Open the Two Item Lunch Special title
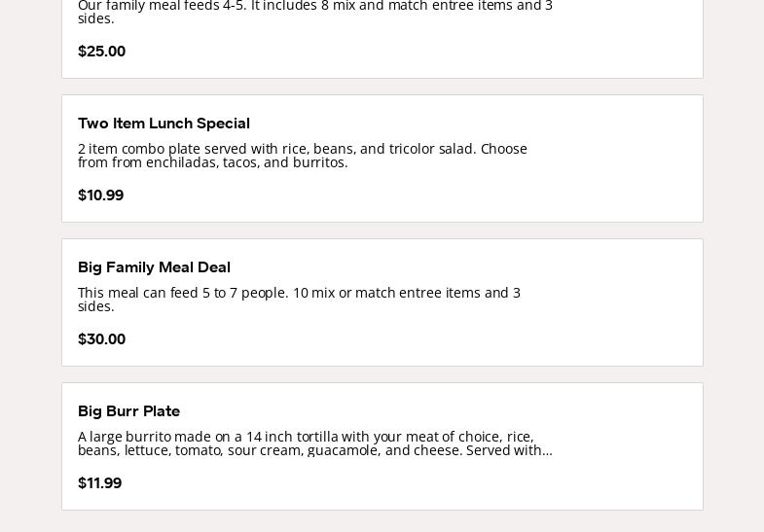This screenshot has width=764, height=532. click(164, 124)
